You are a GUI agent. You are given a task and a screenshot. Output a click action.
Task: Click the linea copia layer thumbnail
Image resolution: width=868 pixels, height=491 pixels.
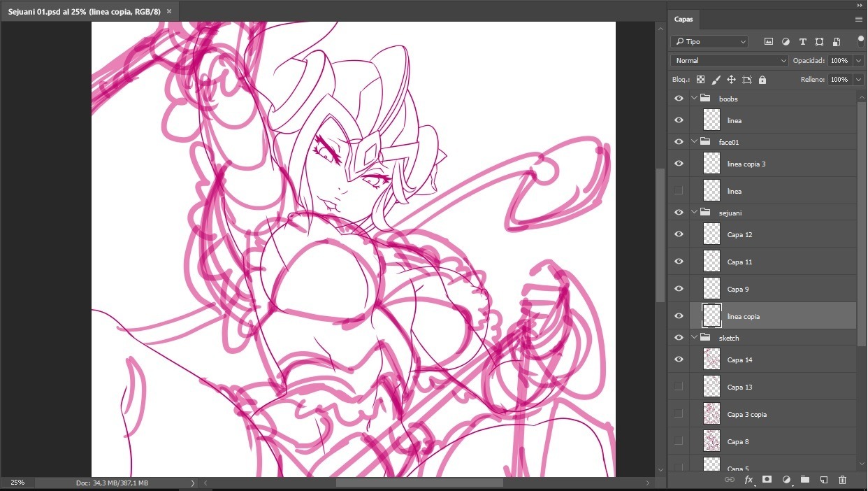[x=711, y=316]
